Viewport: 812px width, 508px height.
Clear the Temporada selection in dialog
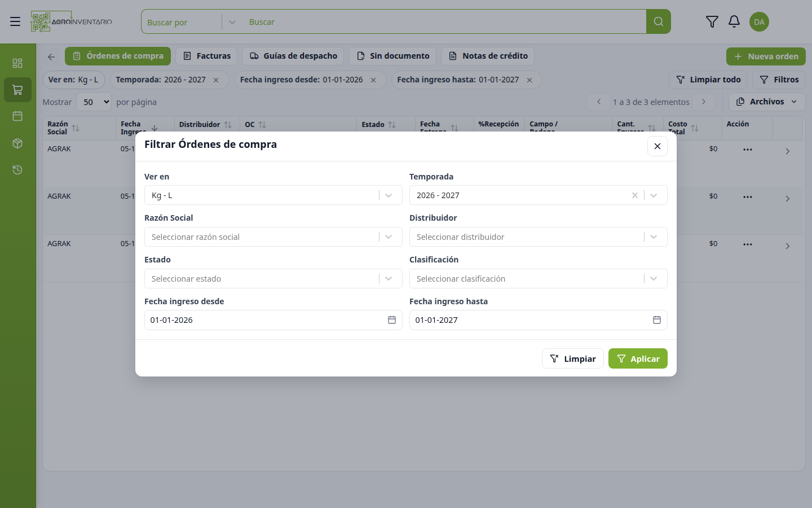635,195
